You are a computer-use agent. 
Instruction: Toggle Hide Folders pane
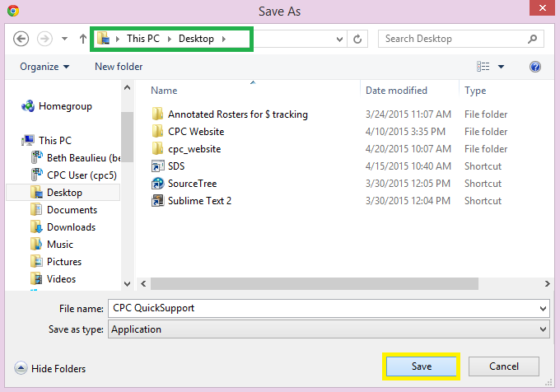tap(50, 368)
